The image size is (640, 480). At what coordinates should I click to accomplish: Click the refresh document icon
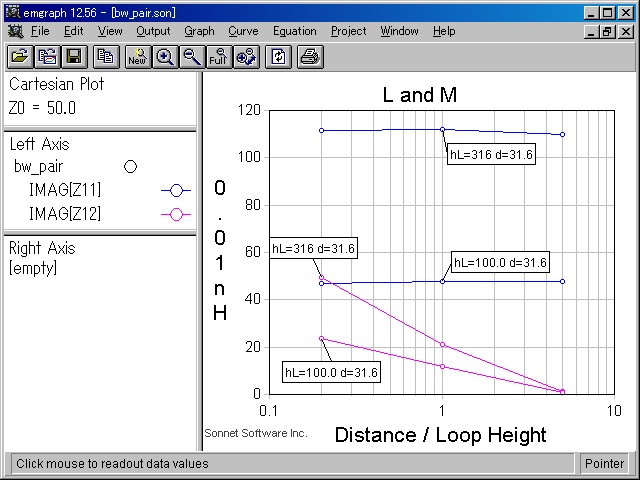[278, 57]
